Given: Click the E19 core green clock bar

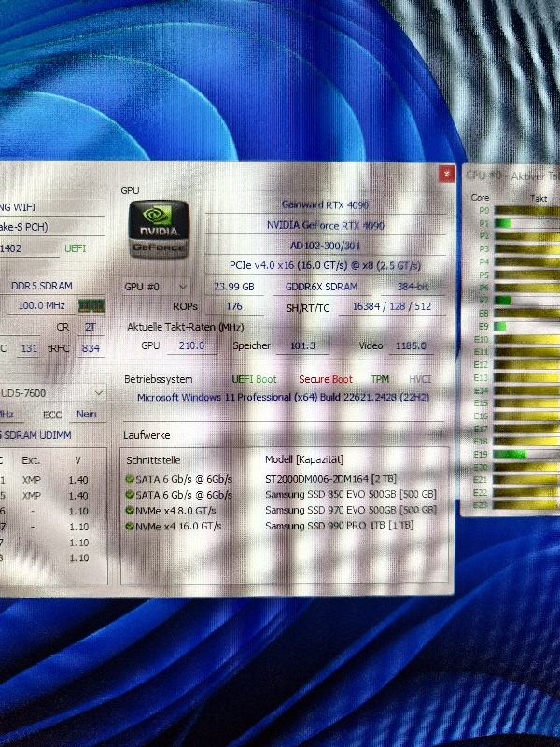Looking at the screenshot, I should pyautogui.click(x=510, y=455).
